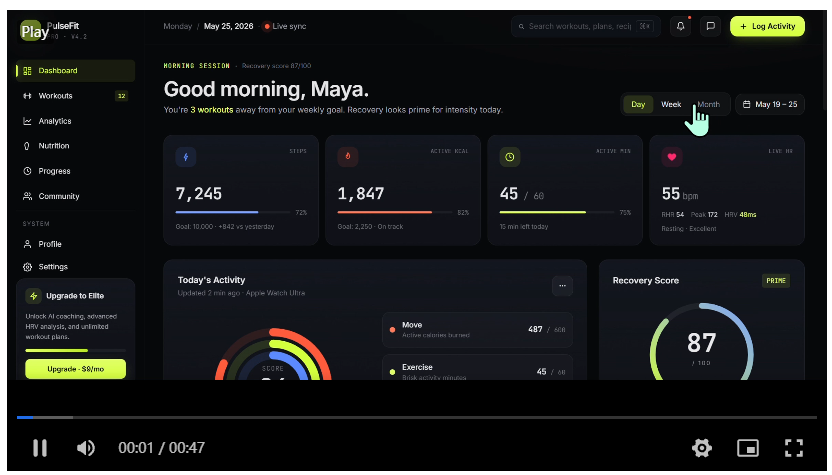
Task: Click the Active Min clock icon
Action: point(509,157)
